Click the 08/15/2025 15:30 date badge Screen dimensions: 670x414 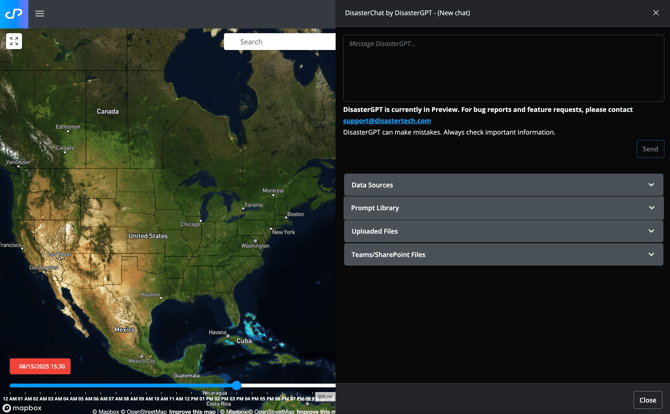tap(41, 367)
